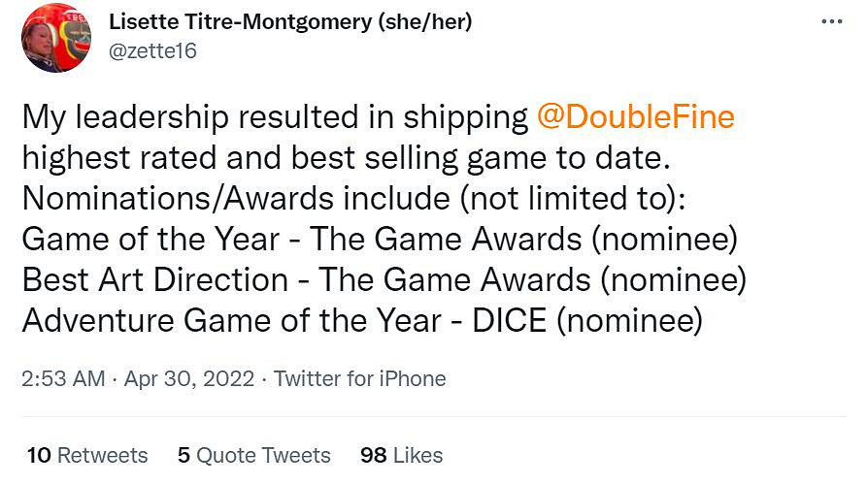This screenshot has width=868, height=485.
Task: Show the 98 Likes list
Action: (x=401, y=455)
